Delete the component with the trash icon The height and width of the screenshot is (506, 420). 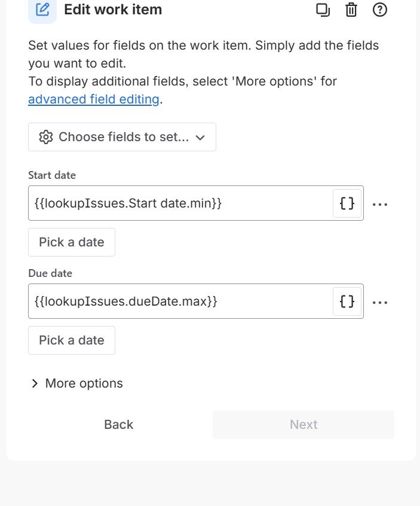[x=351, y=10]
